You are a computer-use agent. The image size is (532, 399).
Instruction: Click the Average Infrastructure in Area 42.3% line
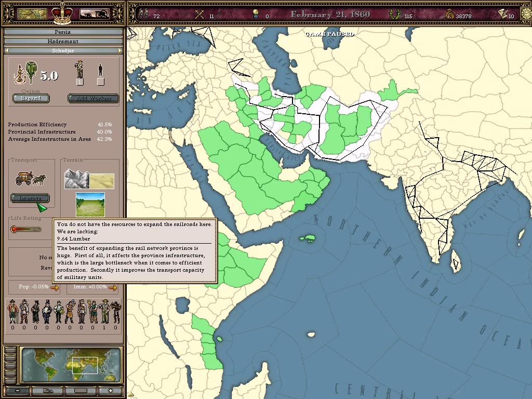tap(60, 139)
